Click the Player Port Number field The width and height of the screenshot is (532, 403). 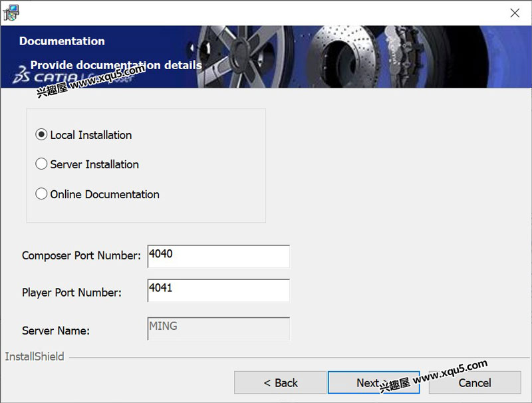coord(219,291)
